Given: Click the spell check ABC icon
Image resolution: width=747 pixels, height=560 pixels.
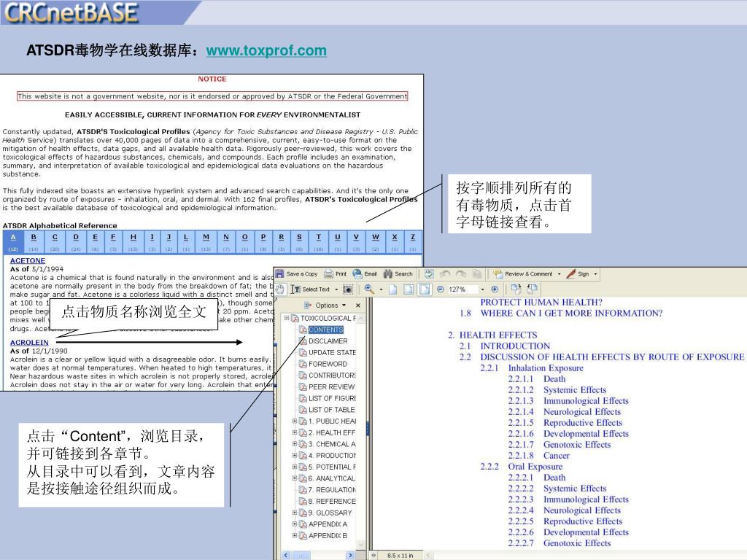Looking at the screenshot, I should pyautogui.click(x=429, y=274).
